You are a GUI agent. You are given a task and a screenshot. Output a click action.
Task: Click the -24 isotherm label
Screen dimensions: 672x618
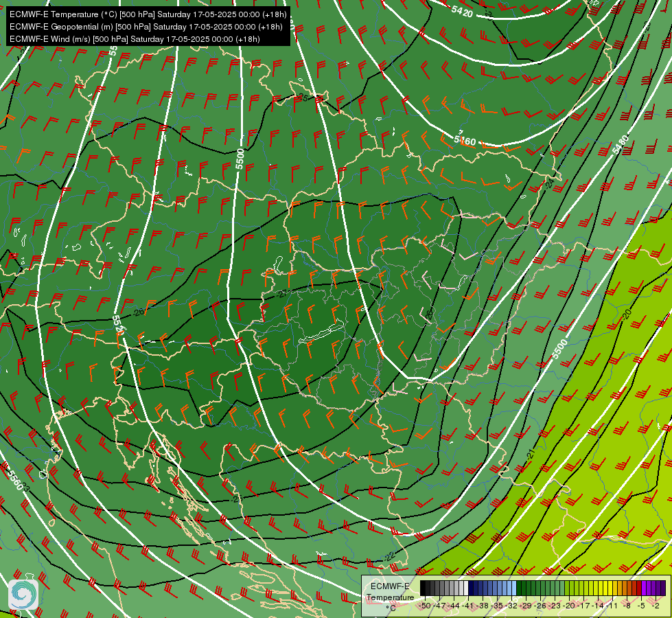click(x=549, y=183)
